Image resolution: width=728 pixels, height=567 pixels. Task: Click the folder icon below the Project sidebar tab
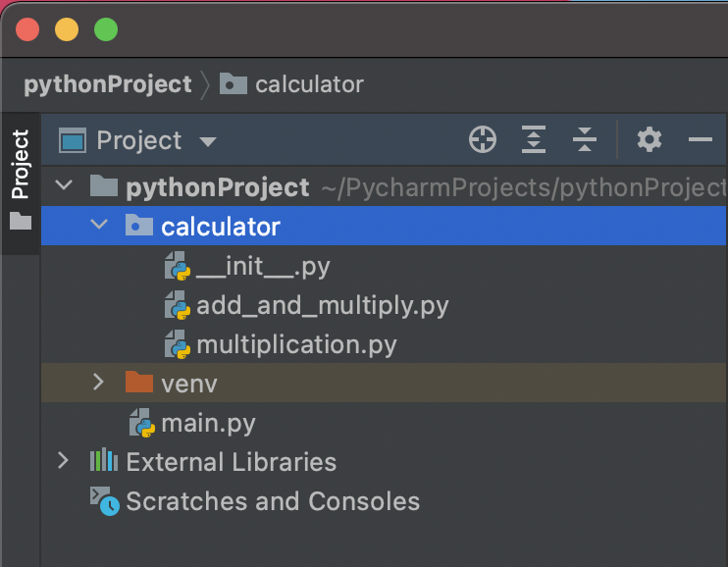click(21, 221)
